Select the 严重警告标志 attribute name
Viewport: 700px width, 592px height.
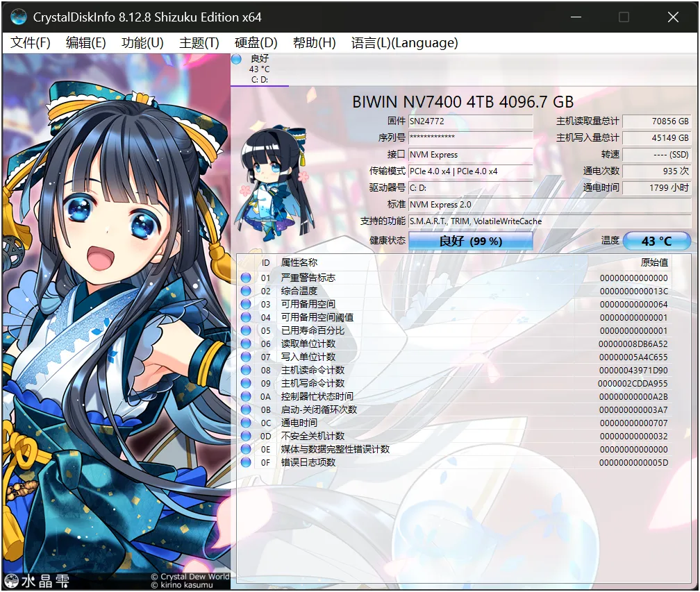[x=308, y=278]
